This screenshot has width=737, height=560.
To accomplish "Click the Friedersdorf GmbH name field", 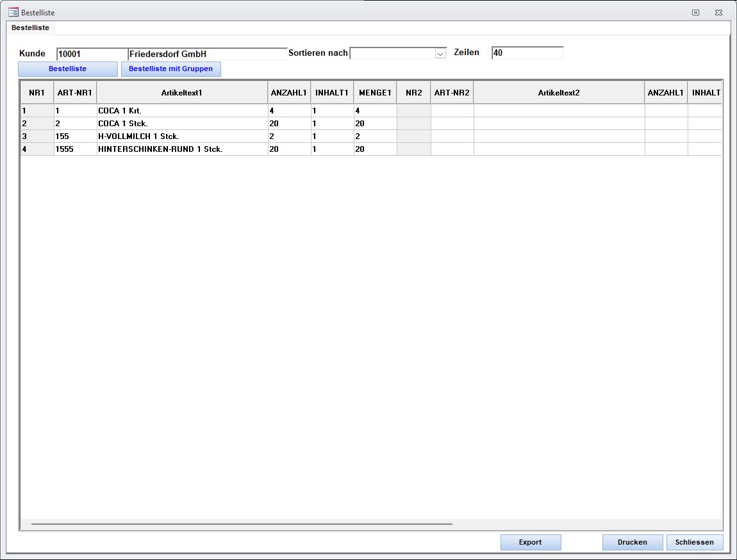I will point(207,54).
